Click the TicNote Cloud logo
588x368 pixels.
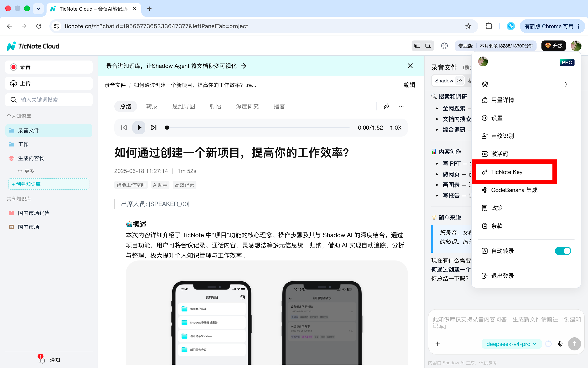pos(33,46)
